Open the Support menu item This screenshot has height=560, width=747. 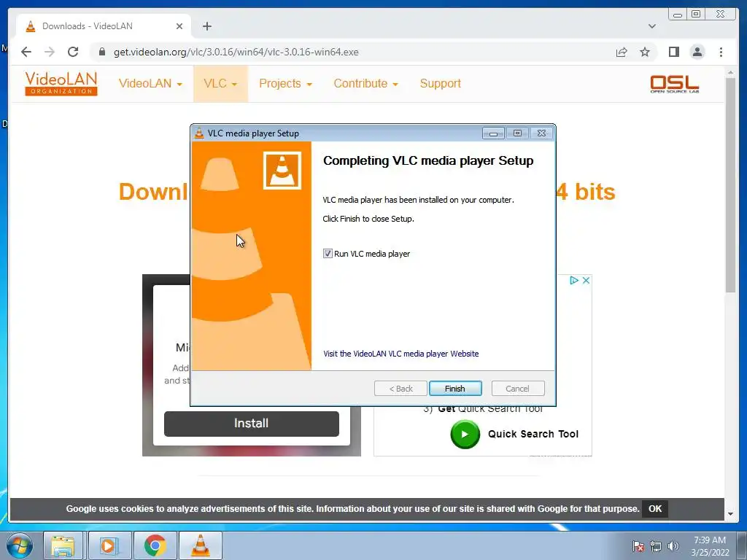[x=440, y=83]
